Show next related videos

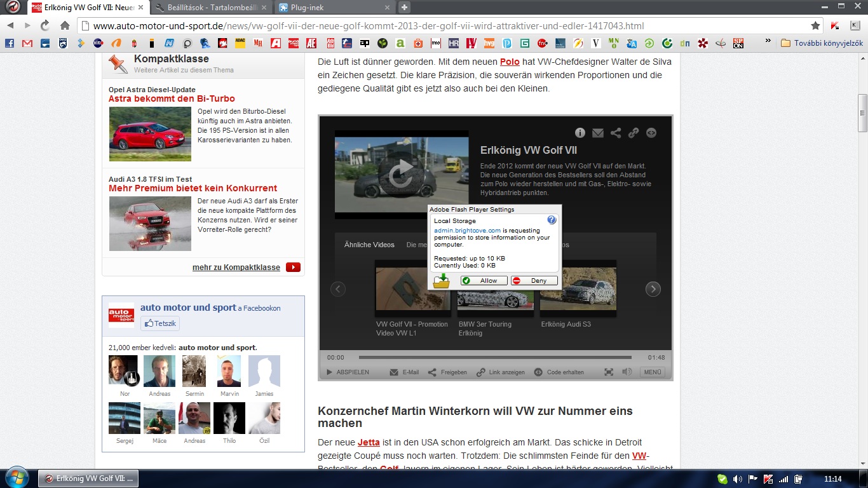(x=653, y=289)
